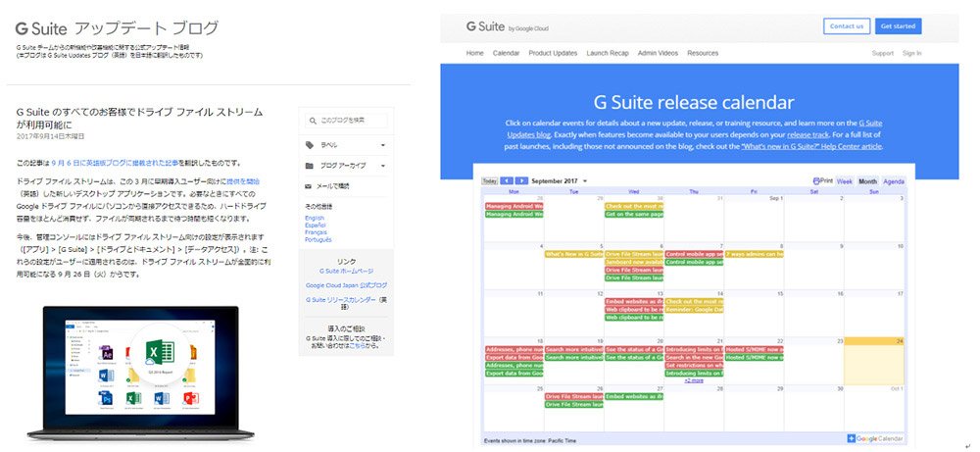Follow the release track link
Viewport: 980px width, 452px height.
point(808,134)
